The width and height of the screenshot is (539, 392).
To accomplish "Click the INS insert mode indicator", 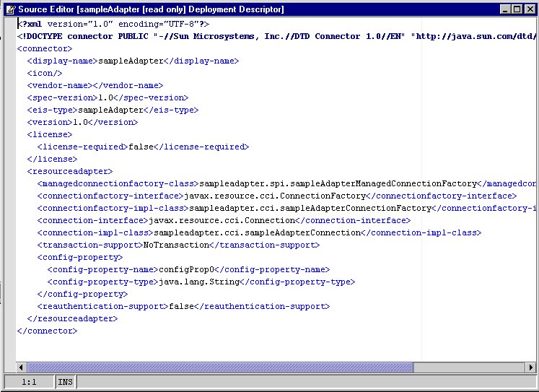I will click(66, 382).
